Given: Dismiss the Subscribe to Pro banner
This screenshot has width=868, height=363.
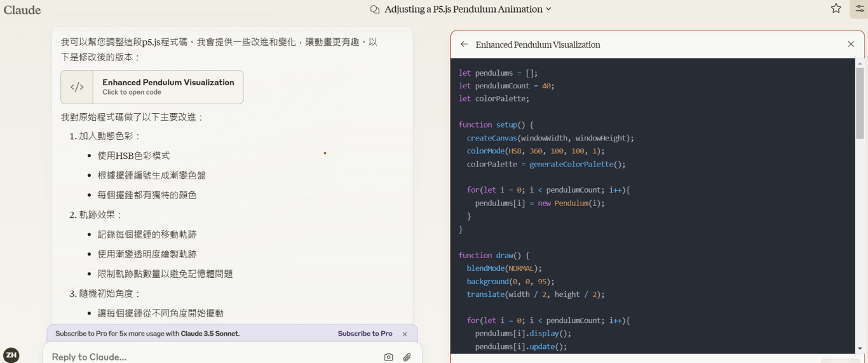Looking at the screenshot, I should pyautogui.click(x=405, y=334).
